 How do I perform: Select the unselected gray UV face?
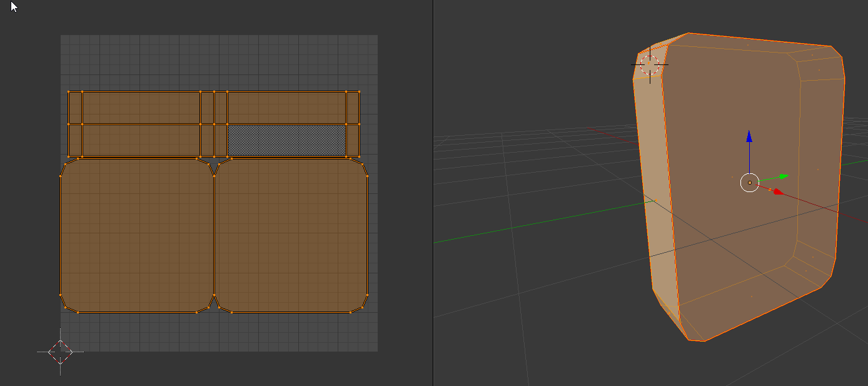(286, 140)
